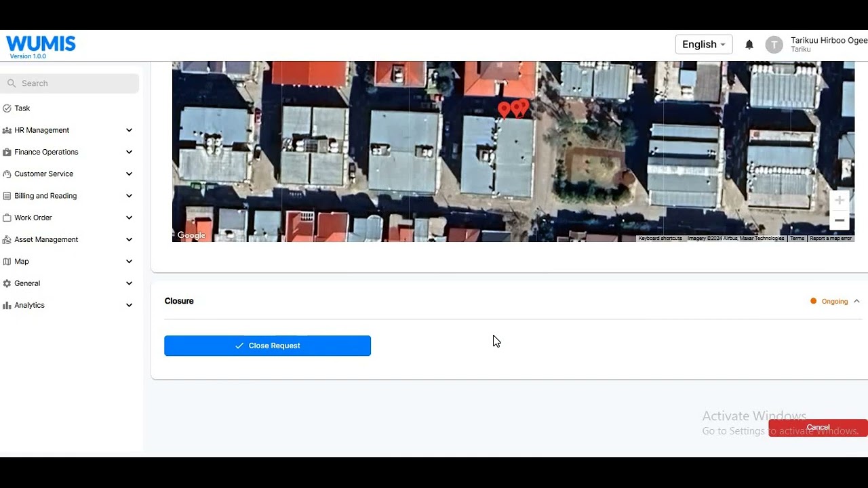The width and height of the screenshot is (868, 488).
Task: Expand the Analytics chevron
Action: click(x=129, y=305)
